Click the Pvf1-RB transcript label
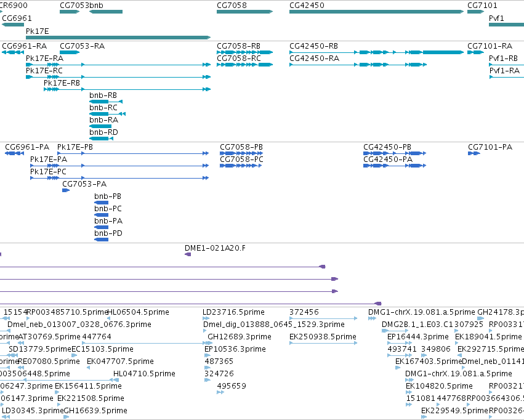The width and height of the screenshot is (524, 420). click(503, 59)
